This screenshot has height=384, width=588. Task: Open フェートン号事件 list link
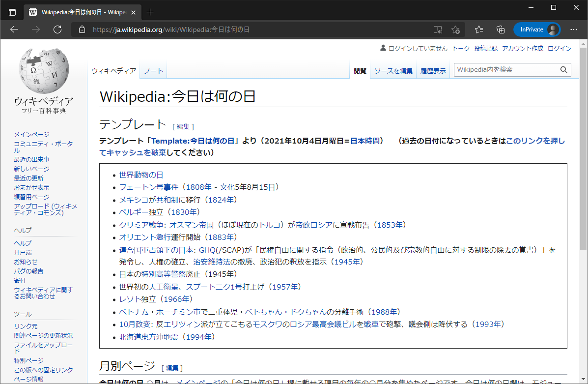click(x=148, y=187)
